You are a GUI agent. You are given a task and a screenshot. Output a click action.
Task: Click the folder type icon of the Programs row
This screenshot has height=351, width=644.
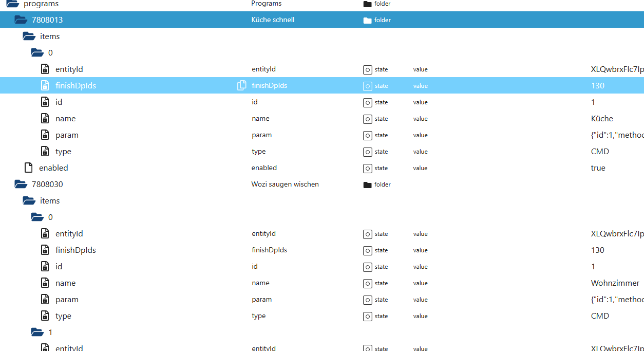coord(367,4)
